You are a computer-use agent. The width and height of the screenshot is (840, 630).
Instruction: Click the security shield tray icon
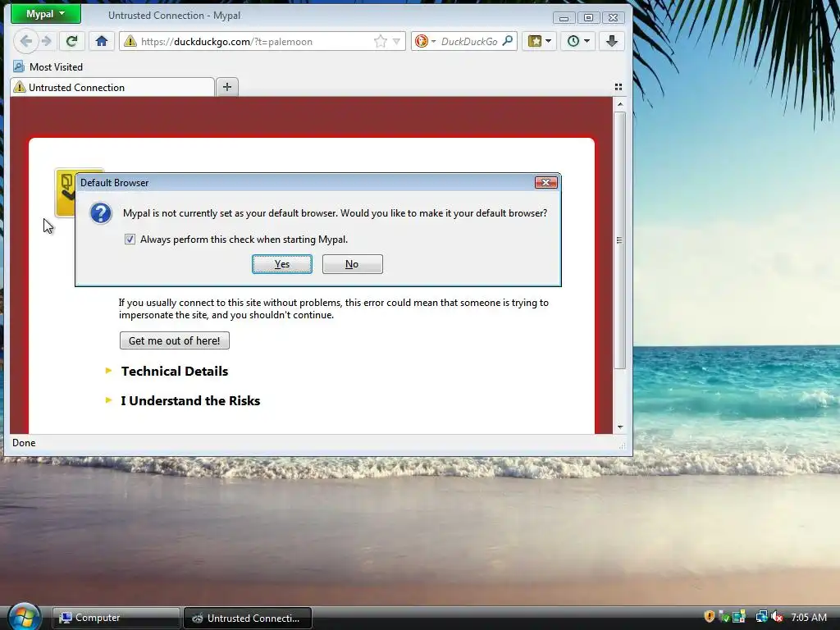click(x=710, y=617)
